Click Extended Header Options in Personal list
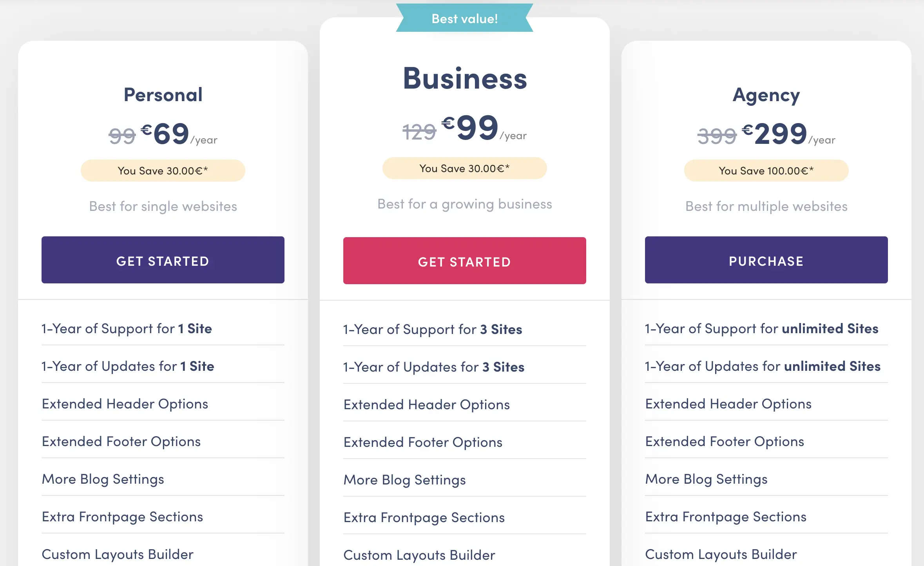 125,404
